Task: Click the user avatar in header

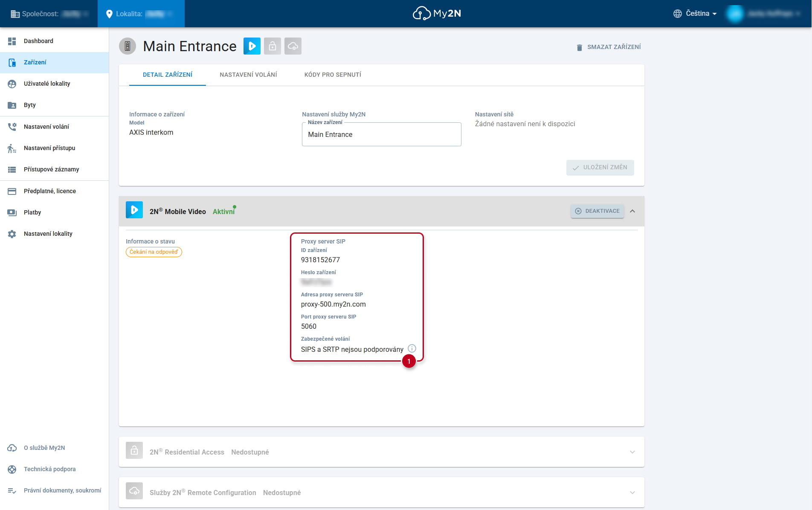Action: [735, 14]
